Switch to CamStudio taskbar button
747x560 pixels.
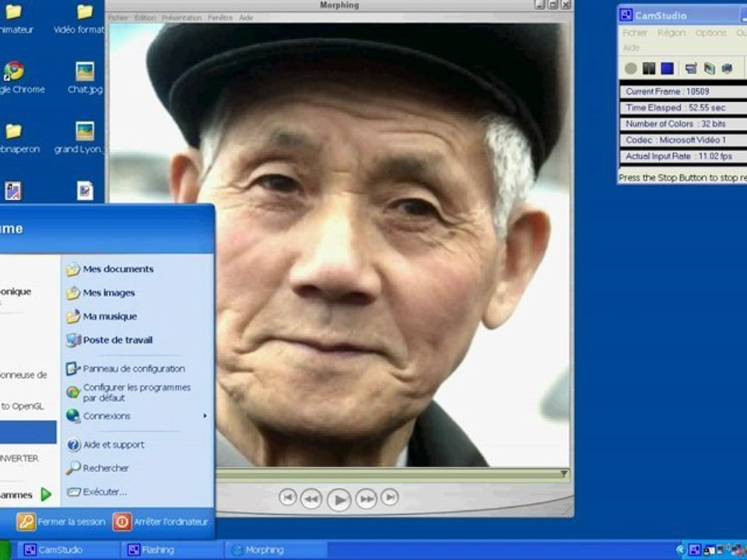pos(69,550)
